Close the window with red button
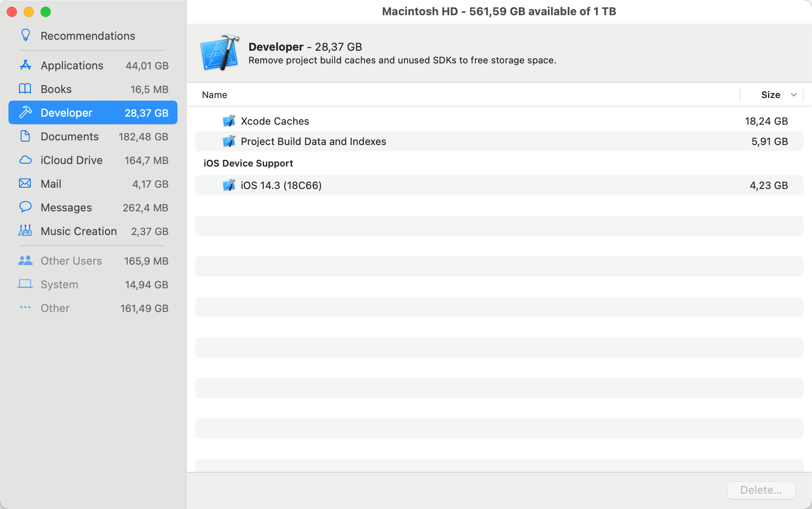The image size is (812, 509). click(12, 12)
